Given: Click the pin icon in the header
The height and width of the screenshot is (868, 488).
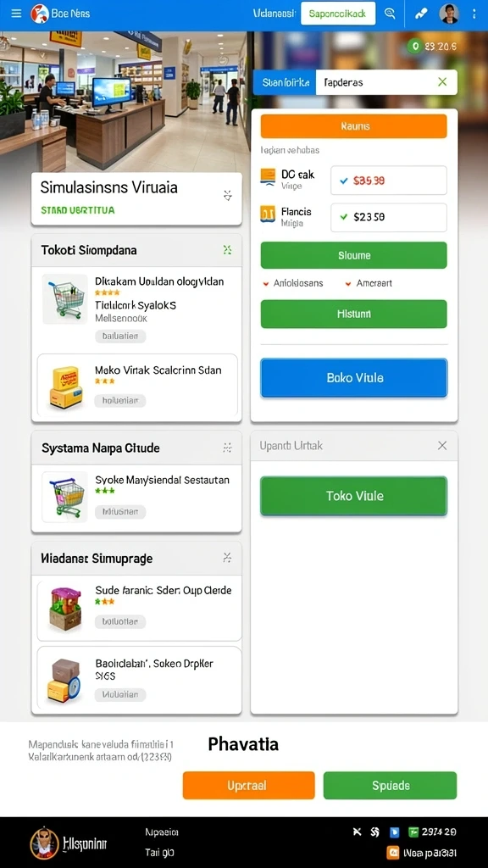Looking at the screenshot, I should tap(422, 14).
